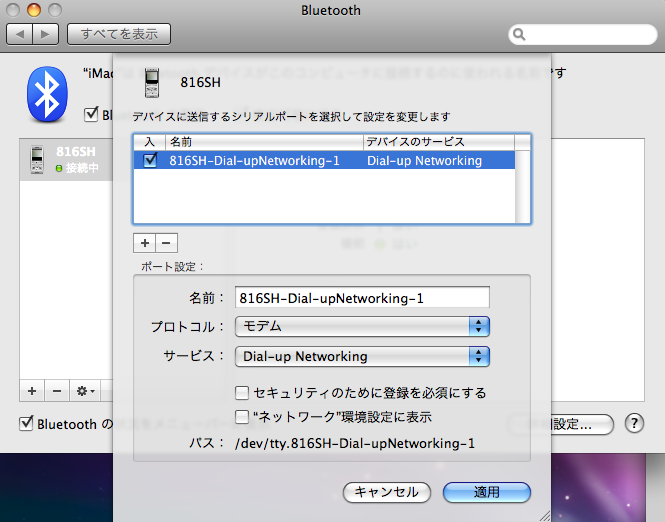Click the 名前 column header

pos(264,142)
